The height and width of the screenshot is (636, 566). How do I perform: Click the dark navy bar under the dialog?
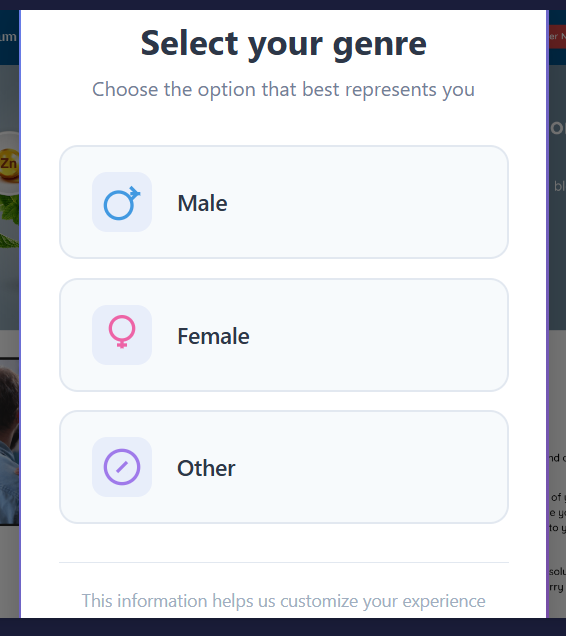283,627
